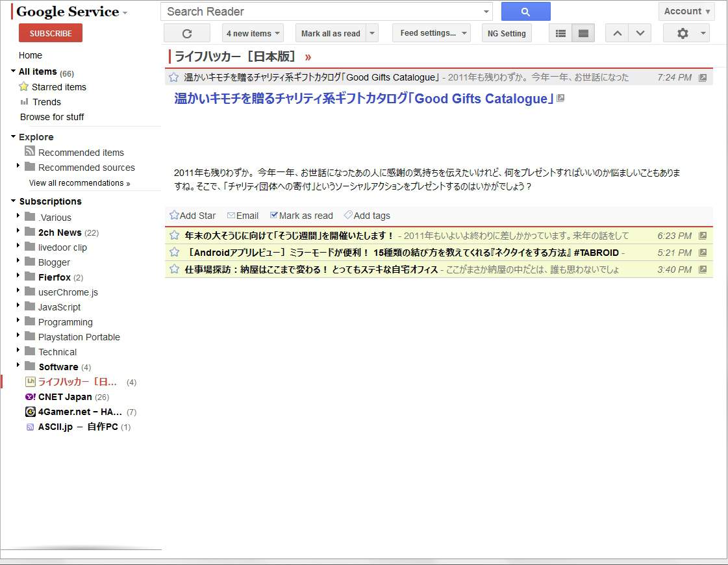Expand the Fierfox folder
728x565 pixels.
point(18,275)
